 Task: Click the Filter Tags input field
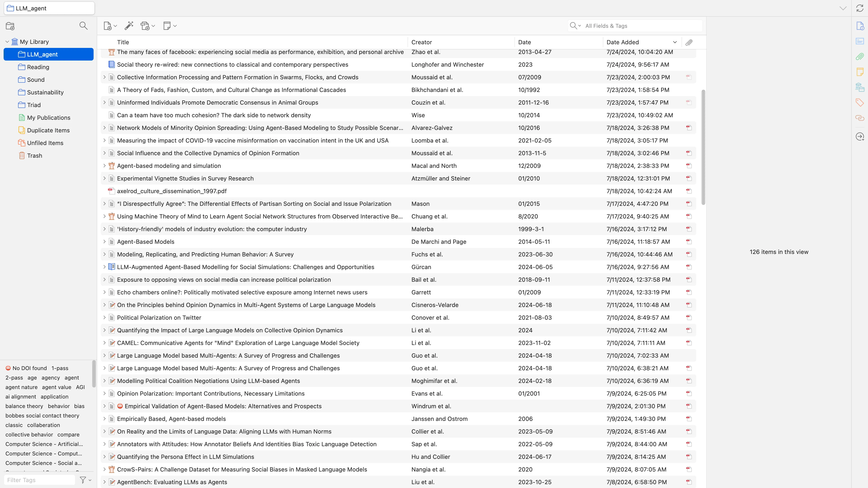coord(39,480)
